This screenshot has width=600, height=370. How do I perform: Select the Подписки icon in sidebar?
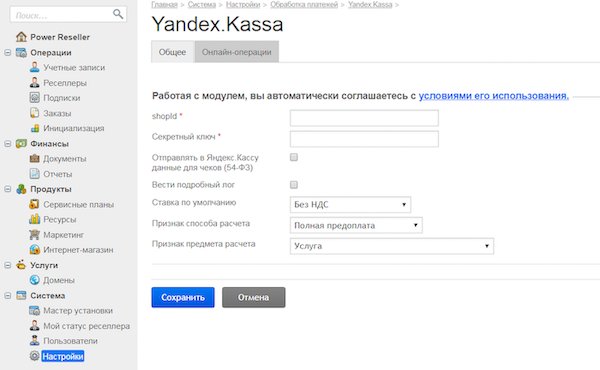(x=34, y=98)
